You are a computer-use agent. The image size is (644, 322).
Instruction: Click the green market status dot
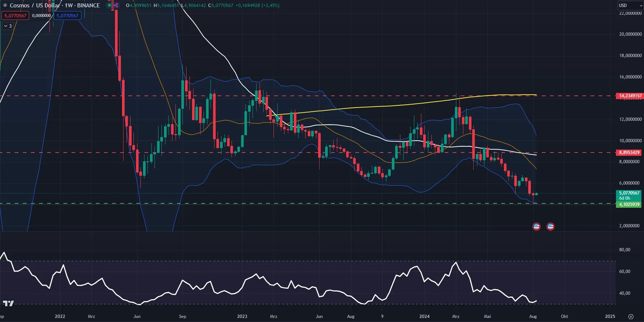(109, 6)
